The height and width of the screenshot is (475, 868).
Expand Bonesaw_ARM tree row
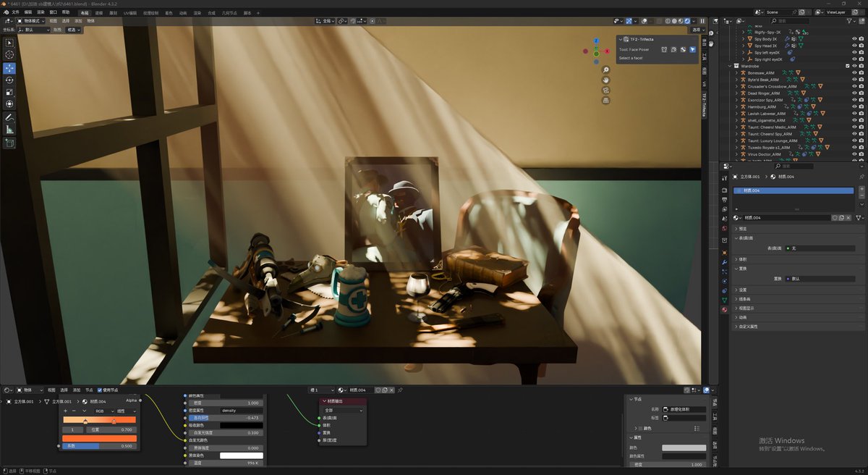pos(736,72)
